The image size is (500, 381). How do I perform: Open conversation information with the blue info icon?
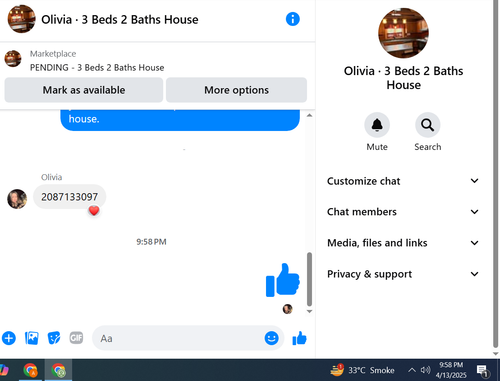point(293,19)
